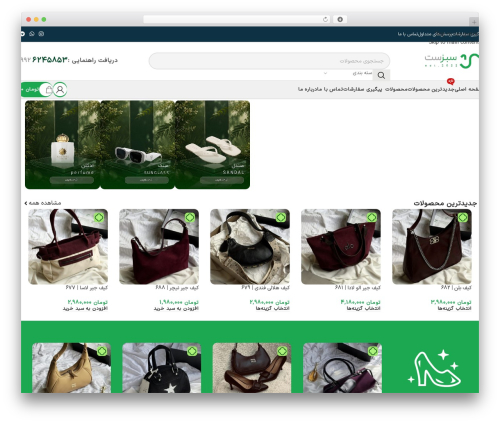Click buy button on sunglass banner
This screenshot has width=500, height=423.
point(147,180)
